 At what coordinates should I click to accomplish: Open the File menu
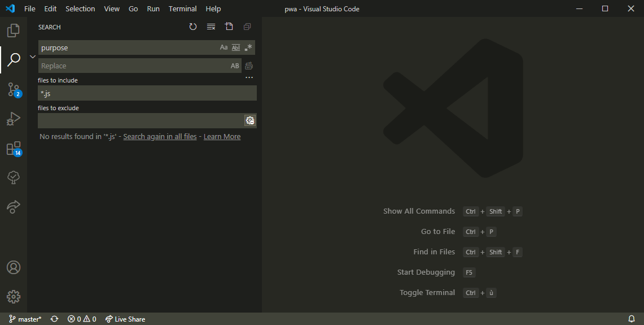(29, 8)
